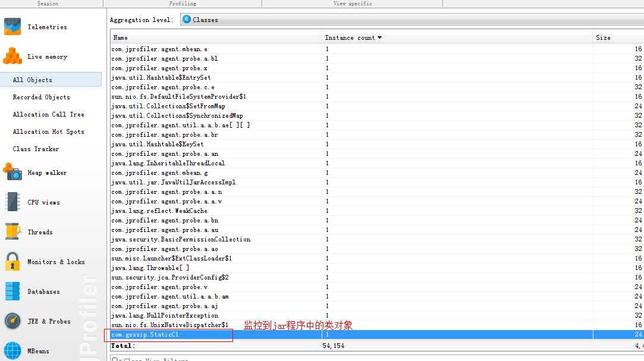Select row java.lang.InheritableThreadLocal
The width and height of the screenshot is (644, 361).
click(x=377, y=163)
